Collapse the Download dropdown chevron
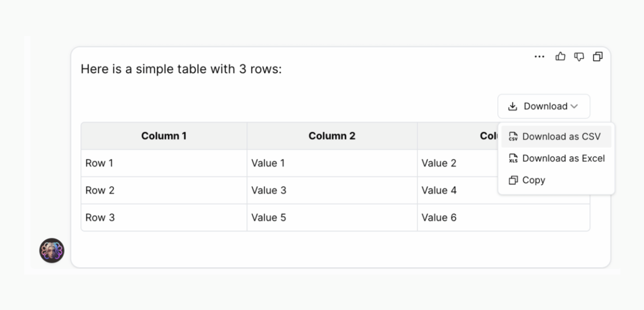This screenshot has height=310, width=644. 574,106
